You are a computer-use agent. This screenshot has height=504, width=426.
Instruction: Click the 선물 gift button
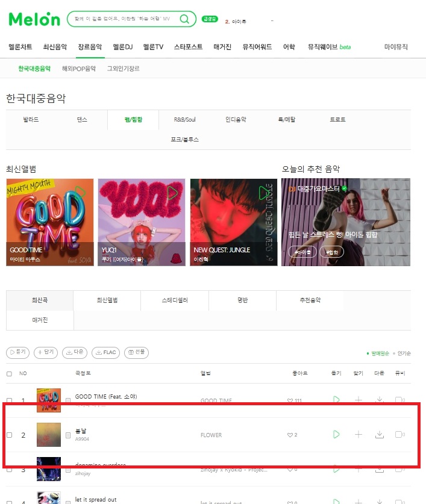tap(136, 353)
